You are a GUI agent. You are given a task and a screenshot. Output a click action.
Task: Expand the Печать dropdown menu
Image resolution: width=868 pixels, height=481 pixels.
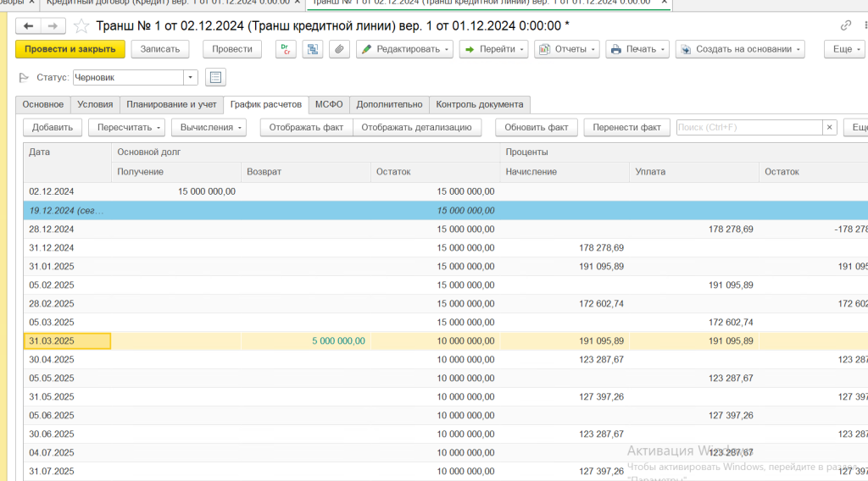click(x=637, y=49)
